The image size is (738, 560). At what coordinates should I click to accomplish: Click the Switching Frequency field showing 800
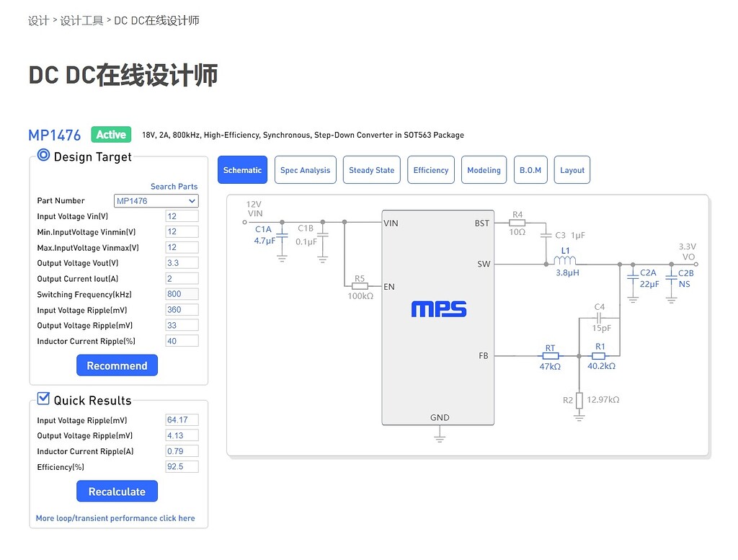tap(181, 293)
